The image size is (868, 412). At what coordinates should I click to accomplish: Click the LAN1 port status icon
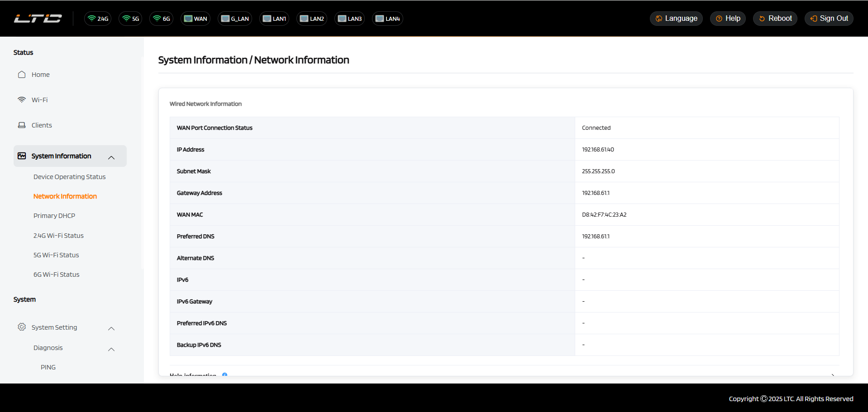point(274,19)
